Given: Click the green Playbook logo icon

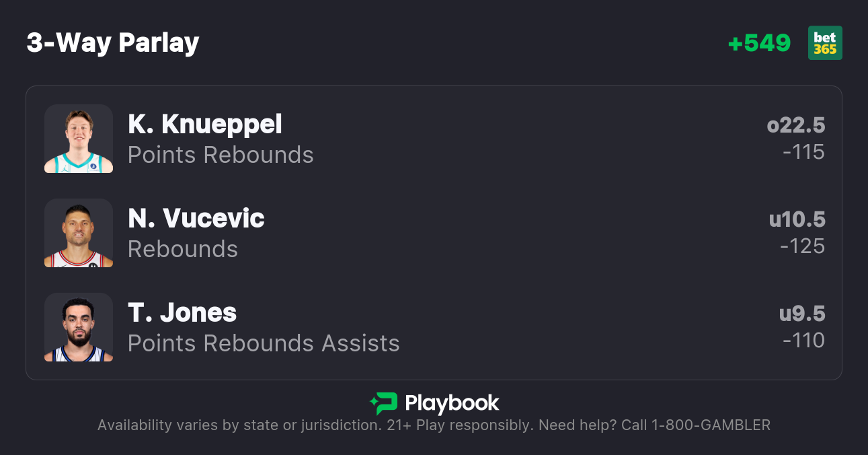Looking at the screenshot, I should click(x=384, y=403).
